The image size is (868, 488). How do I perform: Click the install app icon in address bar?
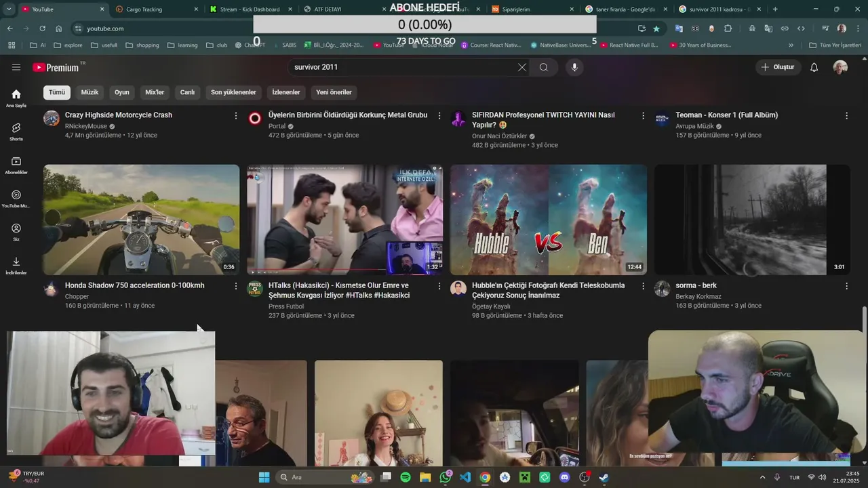(642, 28)
